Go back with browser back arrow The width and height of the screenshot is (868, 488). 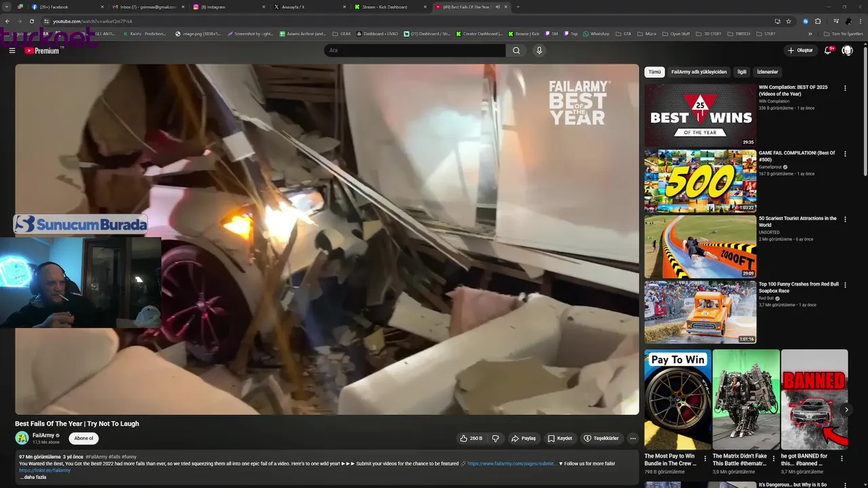click(7, 21)
